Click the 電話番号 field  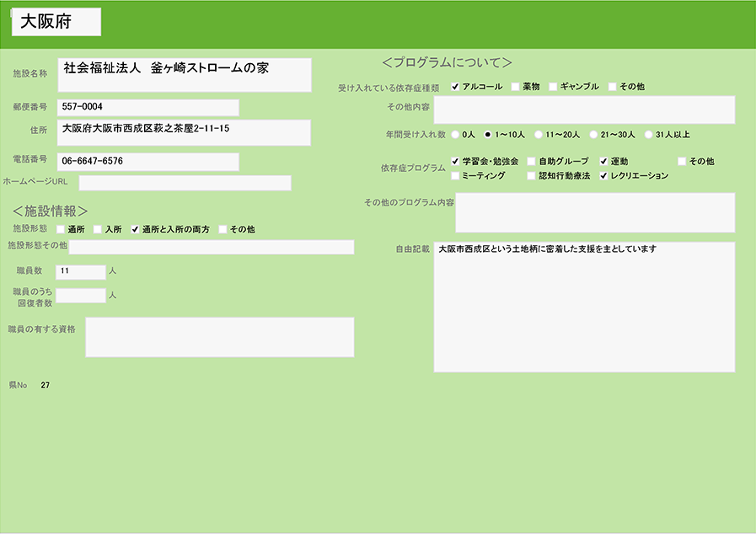click(148, 161)
